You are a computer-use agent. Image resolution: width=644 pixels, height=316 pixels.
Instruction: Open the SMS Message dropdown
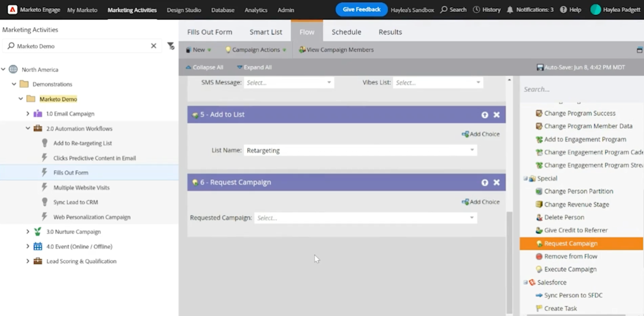pos(329,83)
